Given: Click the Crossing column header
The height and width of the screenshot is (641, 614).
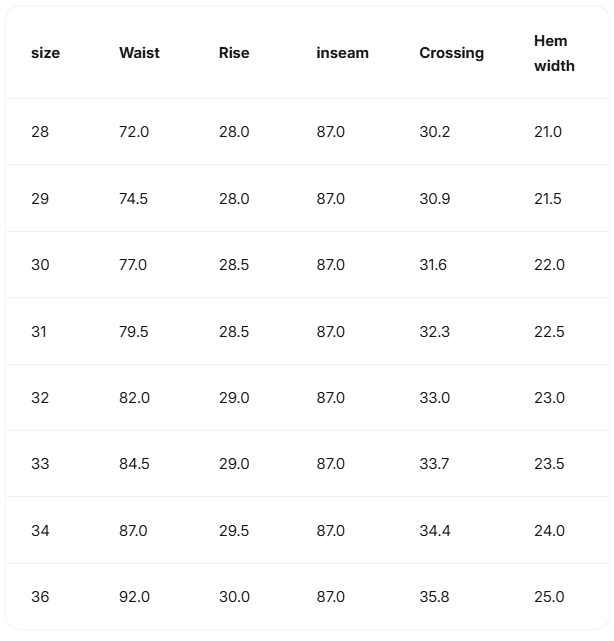Looking at the screenshot, I should point(451,53).
